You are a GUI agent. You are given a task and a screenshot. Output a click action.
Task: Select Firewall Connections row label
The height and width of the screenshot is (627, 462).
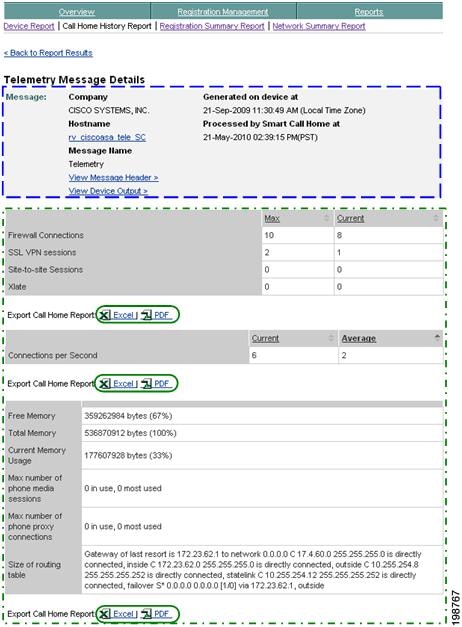(x=46, y=235)
